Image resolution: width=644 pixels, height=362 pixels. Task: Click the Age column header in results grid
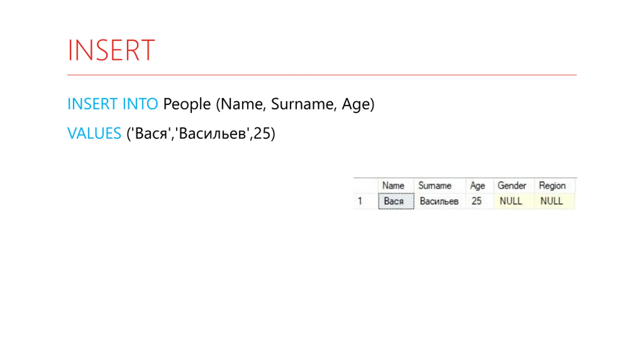coord(477,186)
